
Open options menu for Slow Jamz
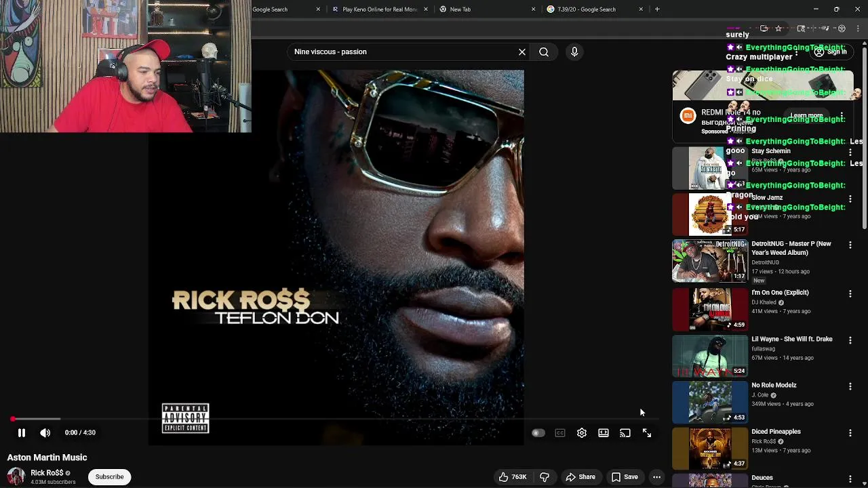[850, 199]
